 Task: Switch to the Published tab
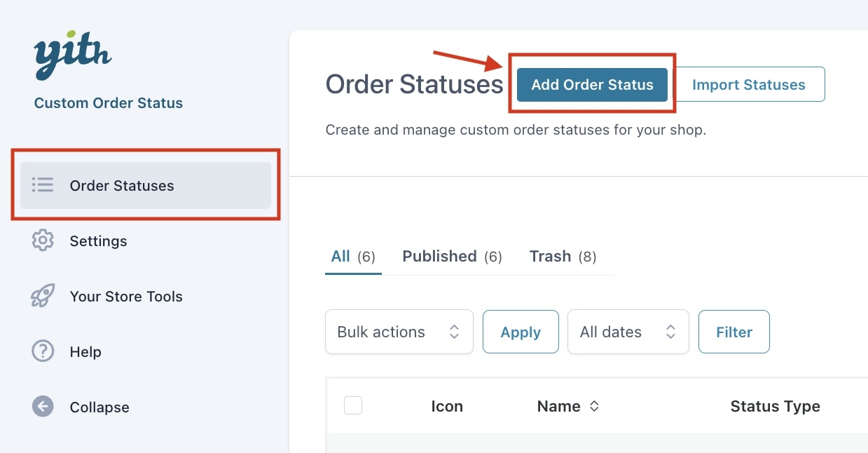pyautogui.click(x=452, y=257)
